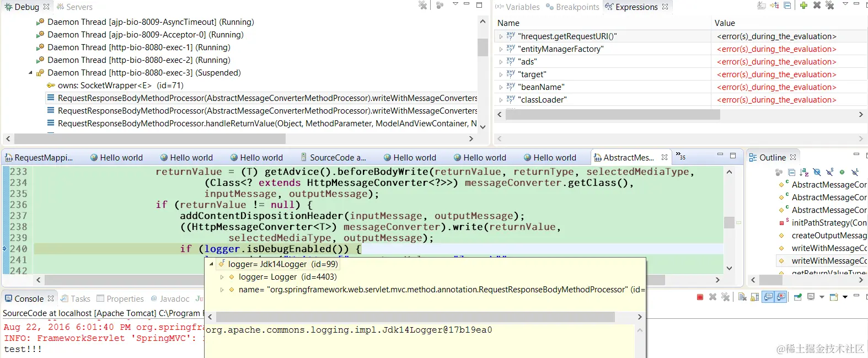Click Remove All Terminated Launches in console
Image resolution: width=868 pixels, height=358 pixels.
pos(726,297)
